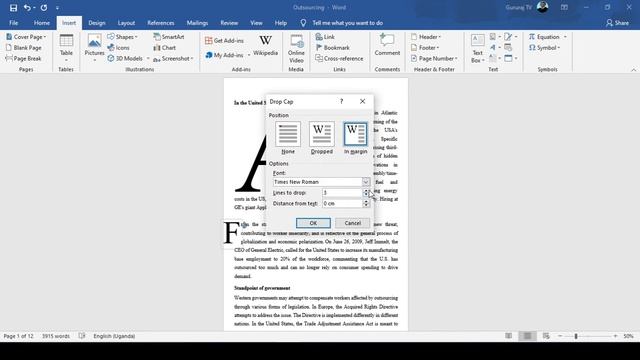Open the Footer dropdown

425,48
